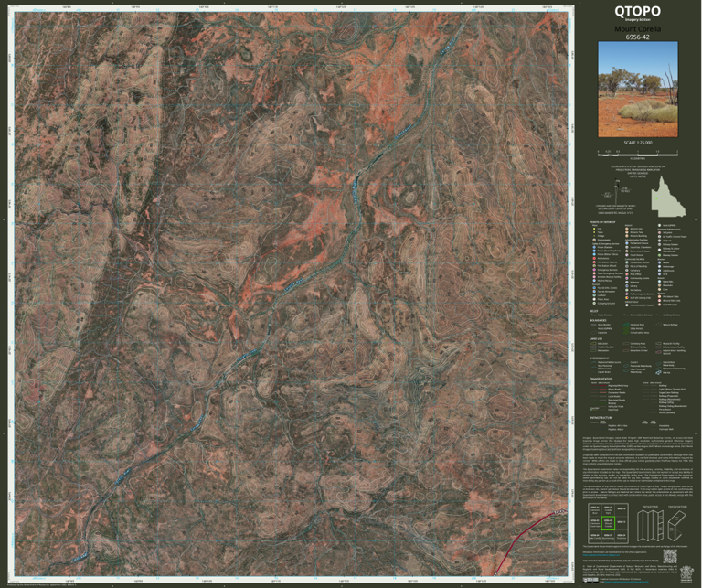Click the Queensland locator inset map
702x588 pixels.
pos(668,196)
